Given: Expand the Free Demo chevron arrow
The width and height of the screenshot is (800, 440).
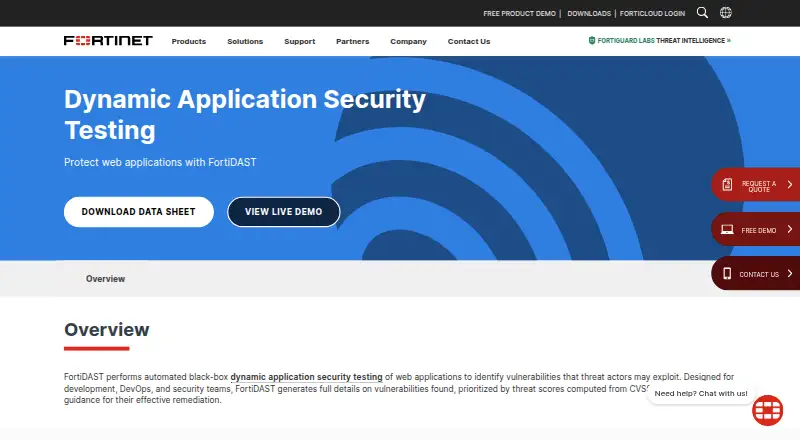Looking at the screenshot, I should (x=790, y=229).
